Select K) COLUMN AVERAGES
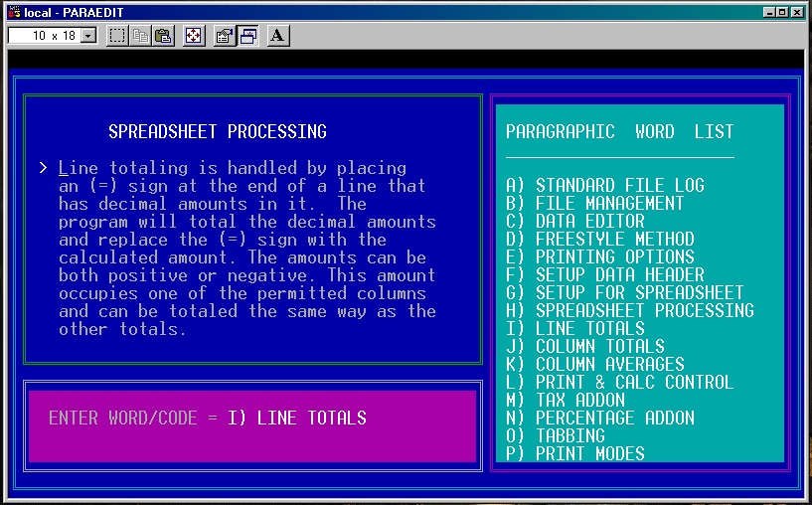This screenshot has height=505, width=812. [595, 364]
